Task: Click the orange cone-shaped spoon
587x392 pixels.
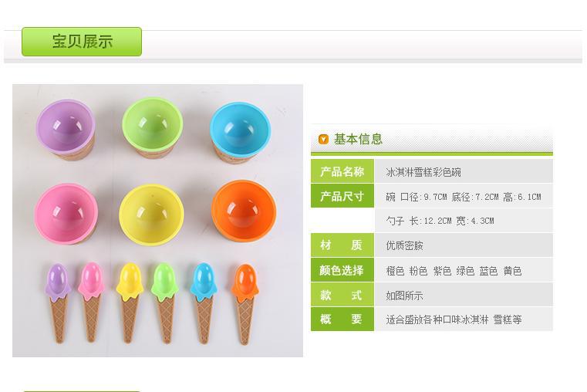Action: point(245,304)
